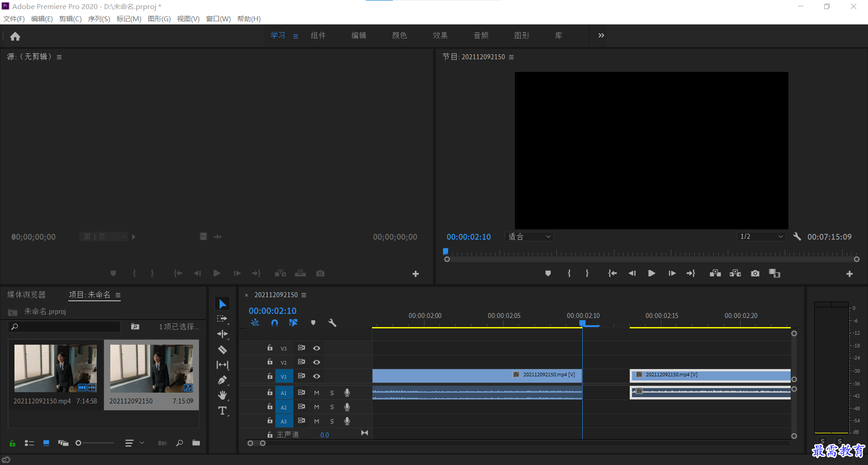This screenshot has width=868, height=465.
Task: Toggle lock on V1 track
Action: 269,376
